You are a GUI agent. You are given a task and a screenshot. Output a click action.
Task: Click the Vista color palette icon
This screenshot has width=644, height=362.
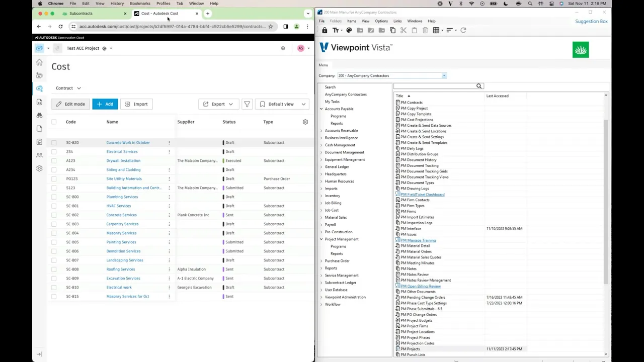(349, 30)
